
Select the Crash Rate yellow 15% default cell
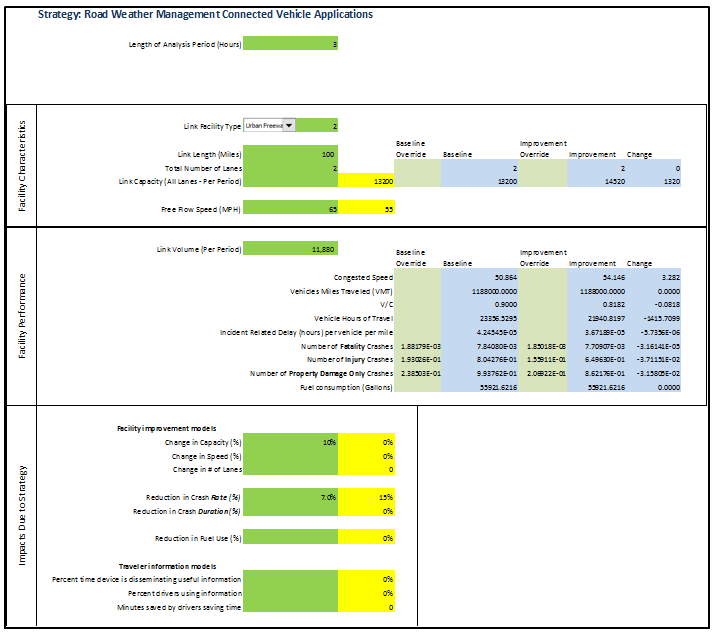[x=366, y=497]
